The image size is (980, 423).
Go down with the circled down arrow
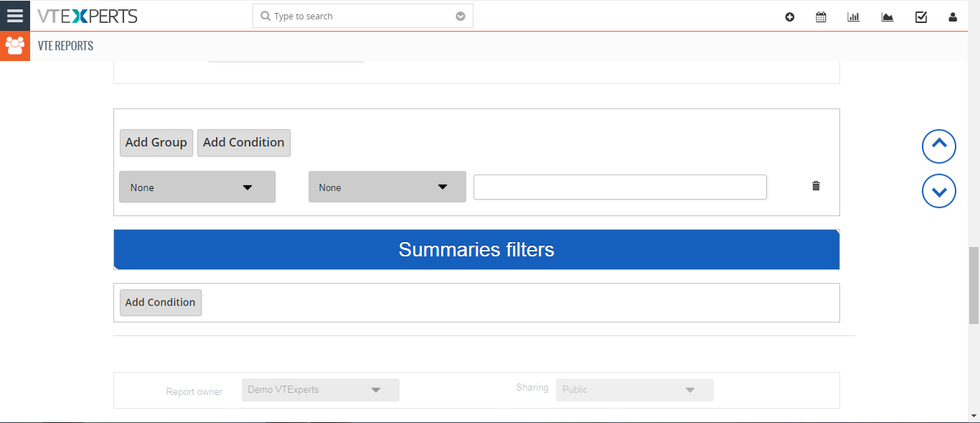(939, 191)
